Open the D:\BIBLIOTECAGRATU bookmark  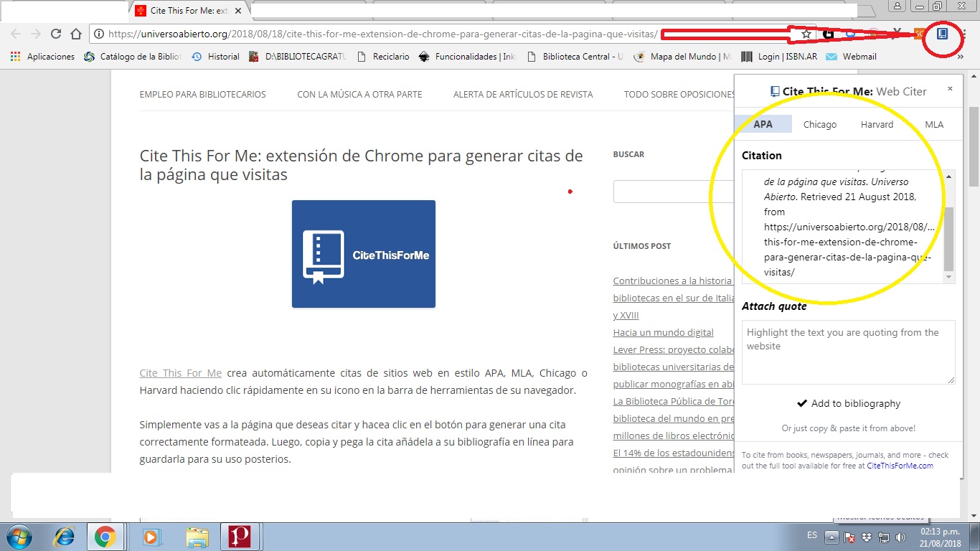(x=297, y=56)
